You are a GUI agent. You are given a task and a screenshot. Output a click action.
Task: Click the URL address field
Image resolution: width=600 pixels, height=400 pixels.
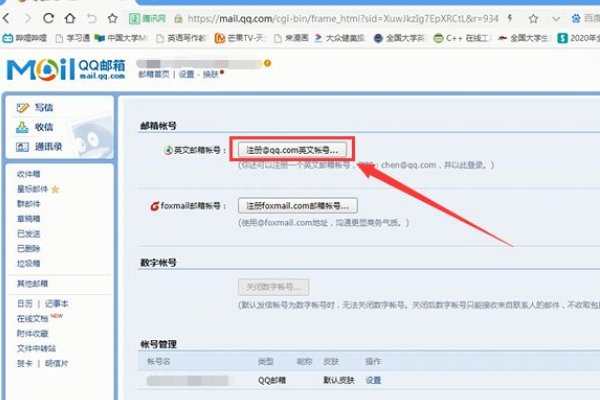(x=343, y=18)
